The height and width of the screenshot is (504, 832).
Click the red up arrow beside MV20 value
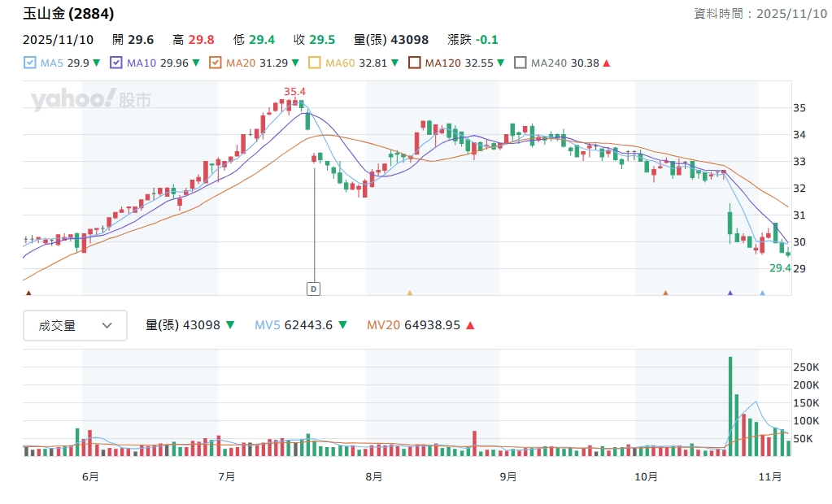470,325
